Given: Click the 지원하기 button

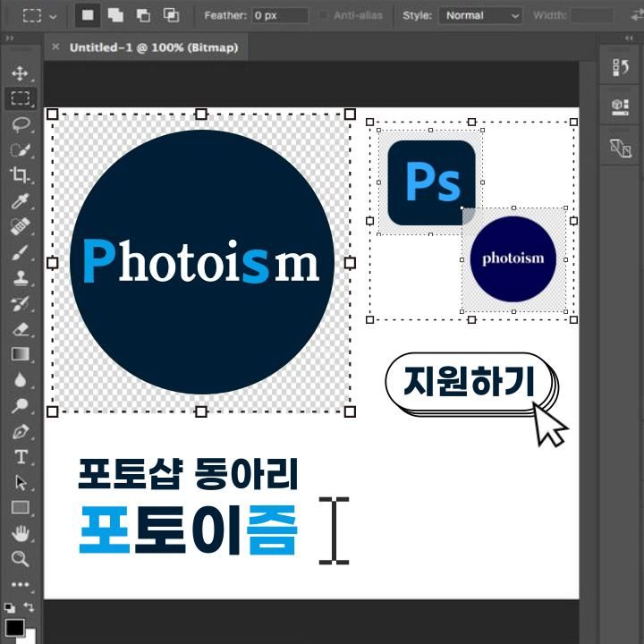Looking at the screenshot, I should (470, 382).
